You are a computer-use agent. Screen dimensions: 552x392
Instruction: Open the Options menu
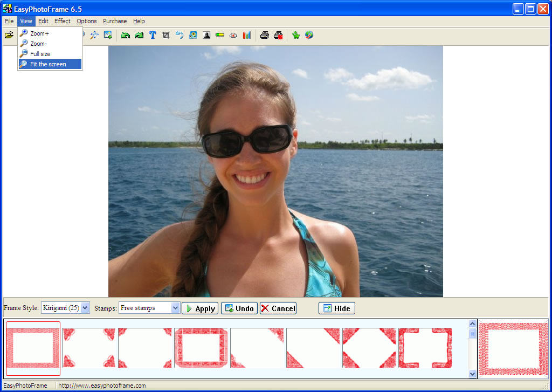pyautogui.click(x=87, y=21)
